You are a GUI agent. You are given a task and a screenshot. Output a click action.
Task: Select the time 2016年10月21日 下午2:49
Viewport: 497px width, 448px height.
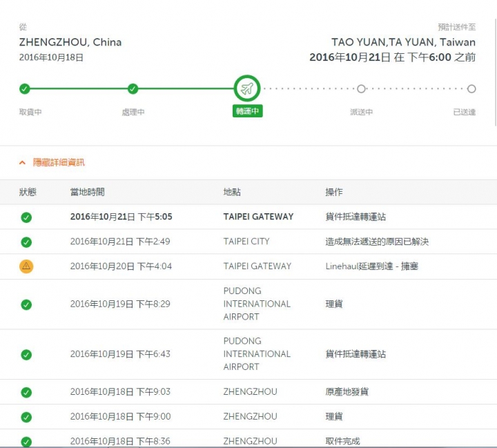point(120,242)
